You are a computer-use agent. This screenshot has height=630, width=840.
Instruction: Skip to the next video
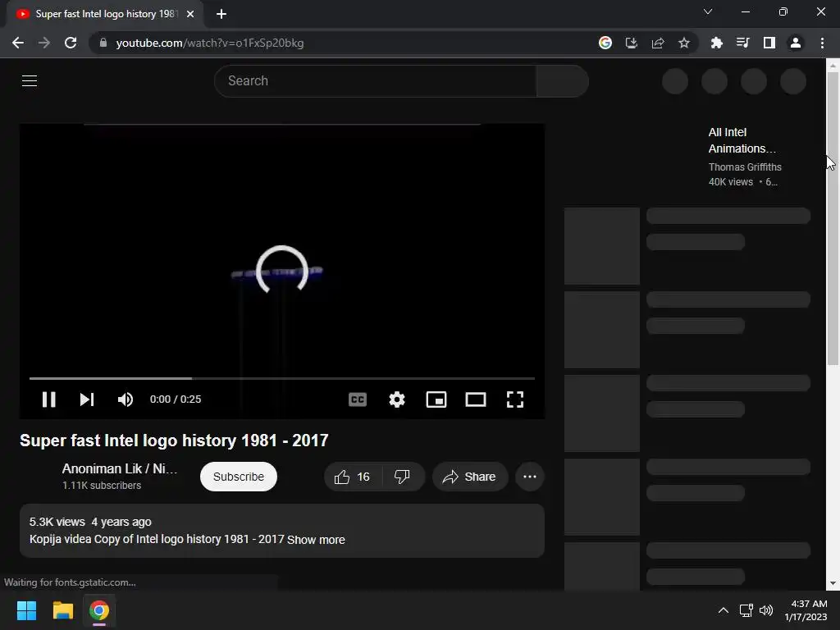[87, 399]
